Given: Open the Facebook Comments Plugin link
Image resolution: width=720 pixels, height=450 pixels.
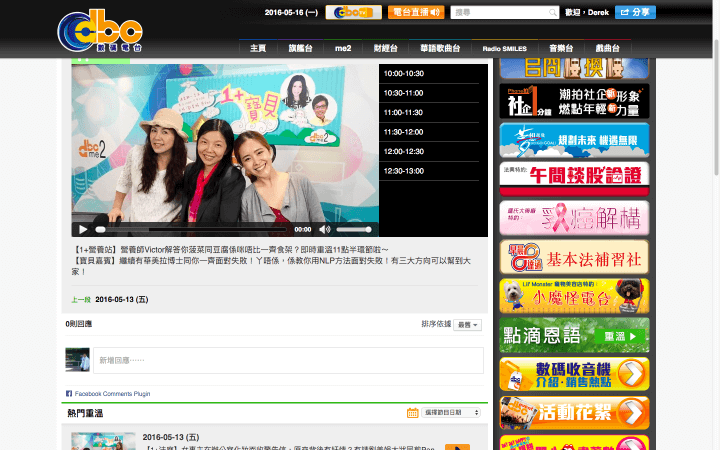Looking at the screenshot, I should (x=112, y=394).
